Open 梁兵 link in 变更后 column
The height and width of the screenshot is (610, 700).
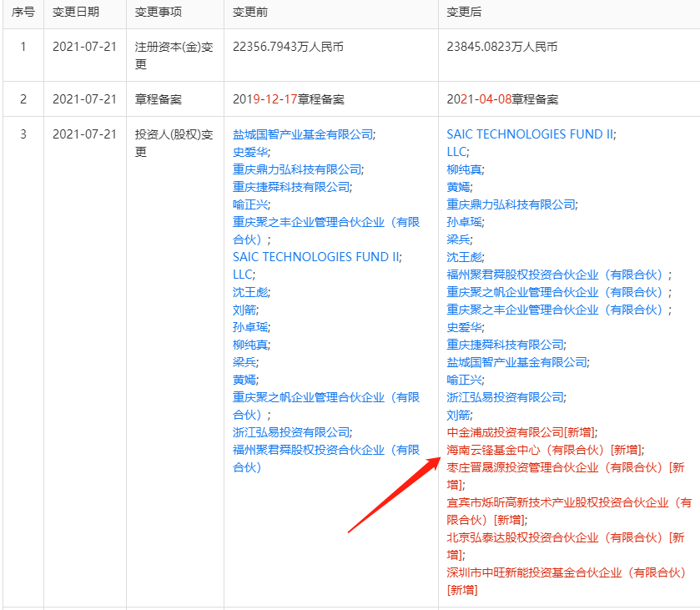459,239
